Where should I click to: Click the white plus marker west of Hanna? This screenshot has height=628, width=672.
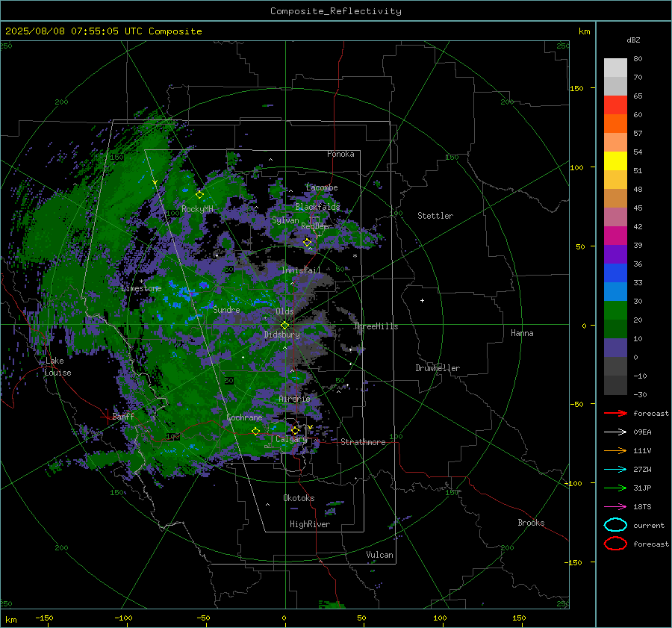click(x=422, y=300)
